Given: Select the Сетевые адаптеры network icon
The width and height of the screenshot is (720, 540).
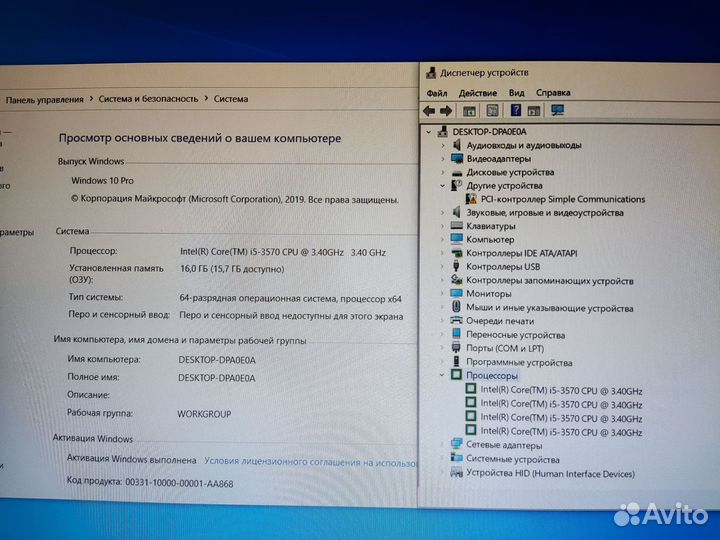Looking at the screenshot, I should (456, 444).
